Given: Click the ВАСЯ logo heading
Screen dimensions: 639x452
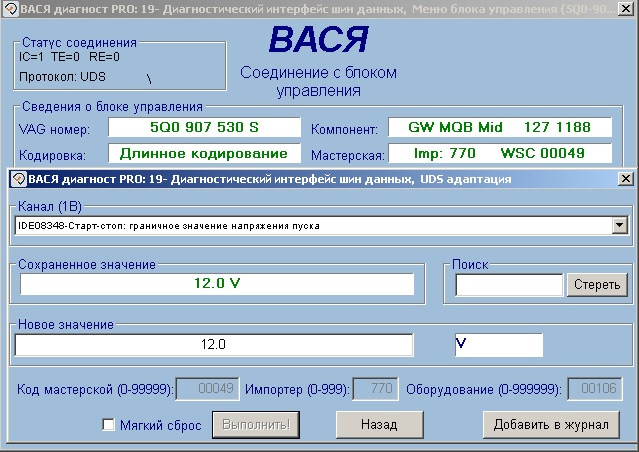Looking at the screenshot, I should point(318,39).
